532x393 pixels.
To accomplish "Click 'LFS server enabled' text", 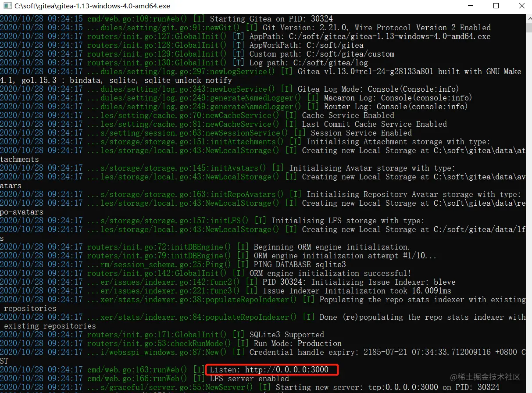I will click(249, 379).
